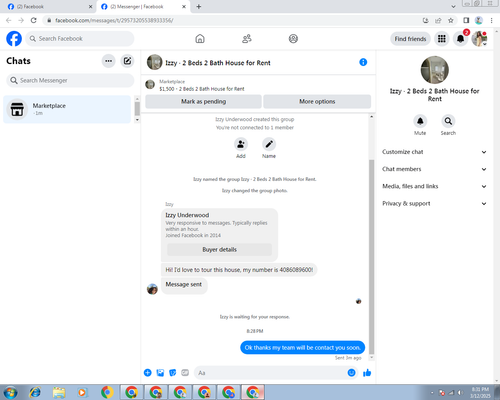Open the Facebook home logo

point(14,39)
